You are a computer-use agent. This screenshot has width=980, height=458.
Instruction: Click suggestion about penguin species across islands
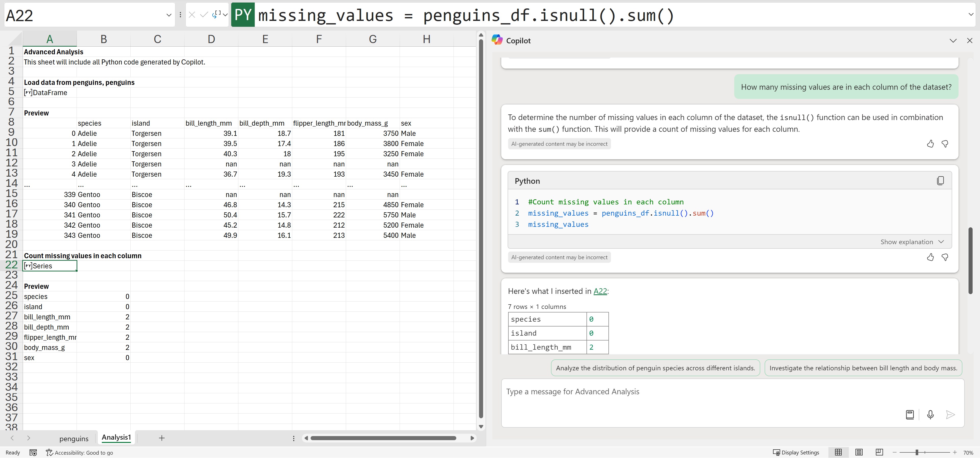point(655,368)
